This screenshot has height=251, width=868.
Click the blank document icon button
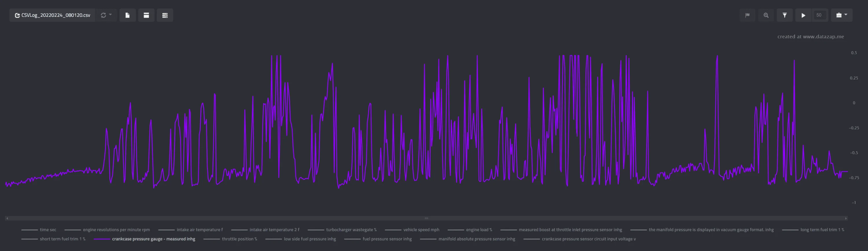click(x=127, y=15)
